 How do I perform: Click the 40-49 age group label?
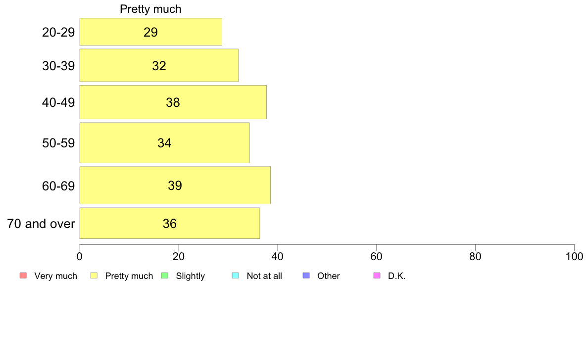click(58, 102)
